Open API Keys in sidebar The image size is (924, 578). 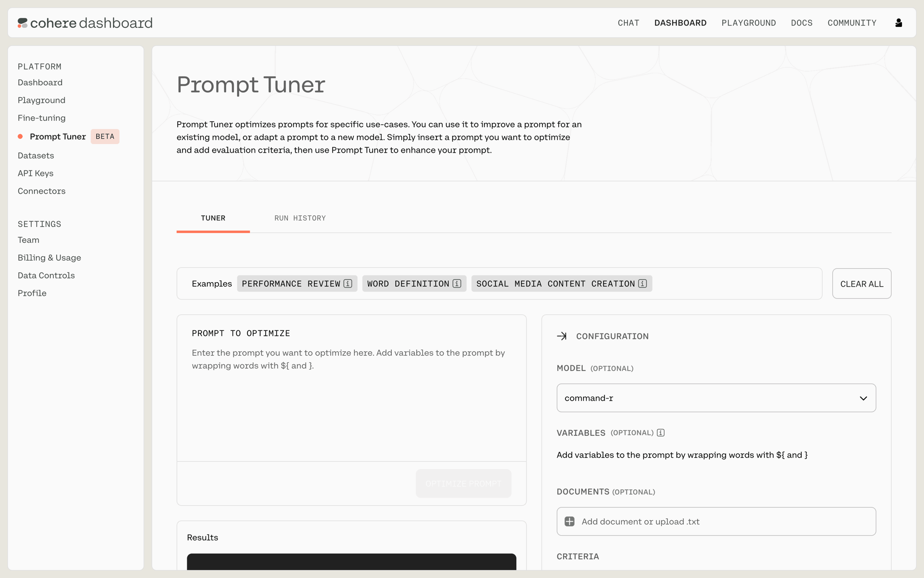point(36,173)
